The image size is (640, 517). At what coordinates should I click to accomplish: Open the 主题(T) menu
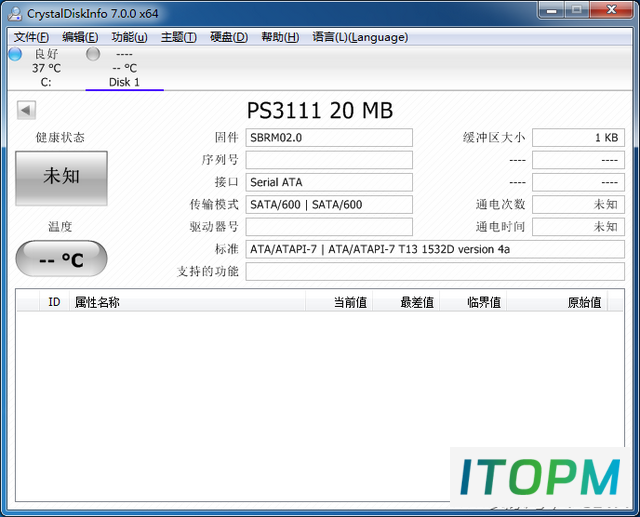tap(179, 37)
